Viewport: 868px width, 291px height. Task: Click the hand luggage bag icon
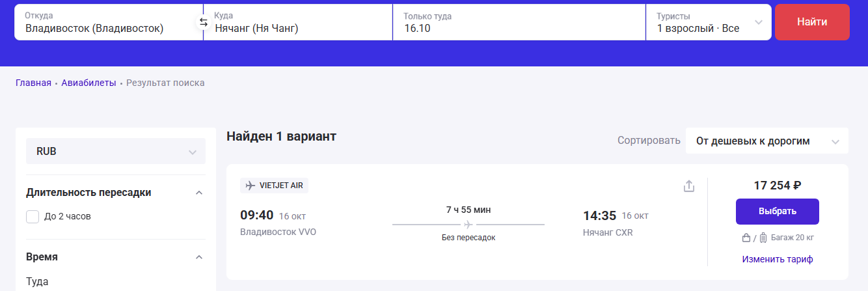746,238
